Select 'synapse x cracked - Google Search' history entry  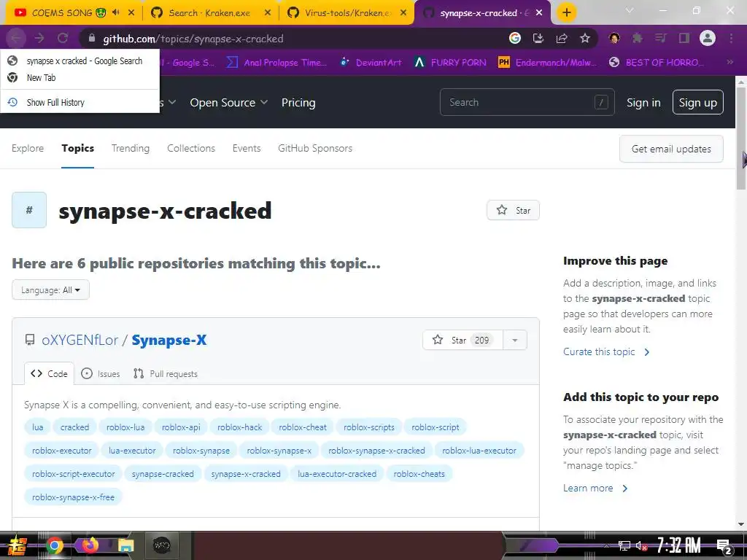(x=80, y=61)
